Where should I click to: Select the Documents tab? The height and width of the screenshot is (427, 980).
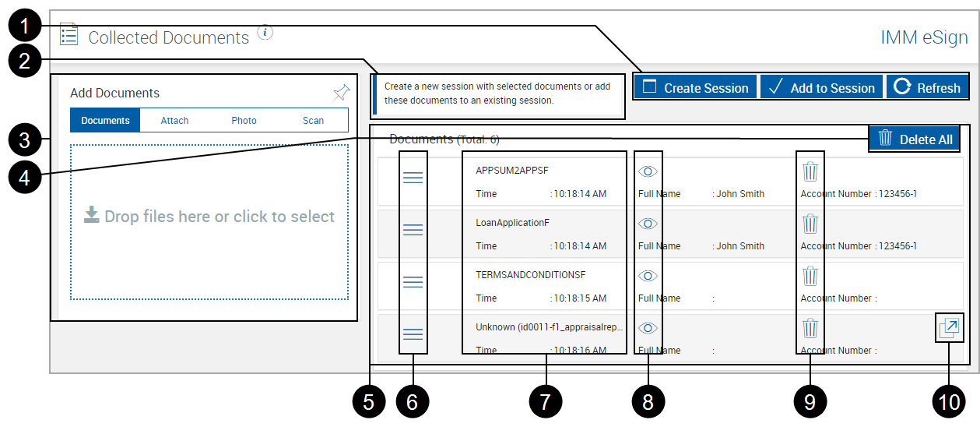[105, 121]
